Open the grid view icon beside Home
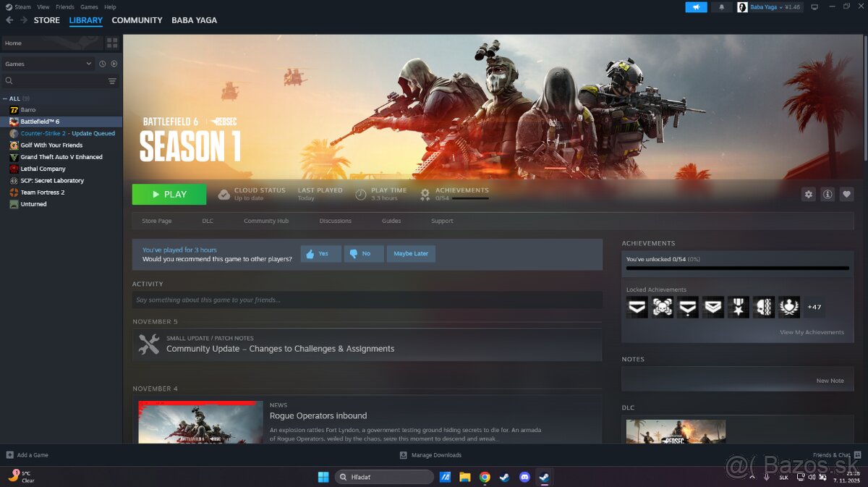Screen dimensions: 868x487 112,43
